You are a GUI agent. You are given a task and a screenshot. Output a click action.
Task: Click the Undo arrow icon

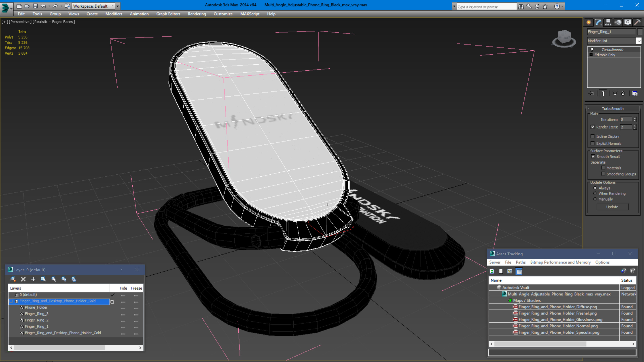(x=43, y=6)
